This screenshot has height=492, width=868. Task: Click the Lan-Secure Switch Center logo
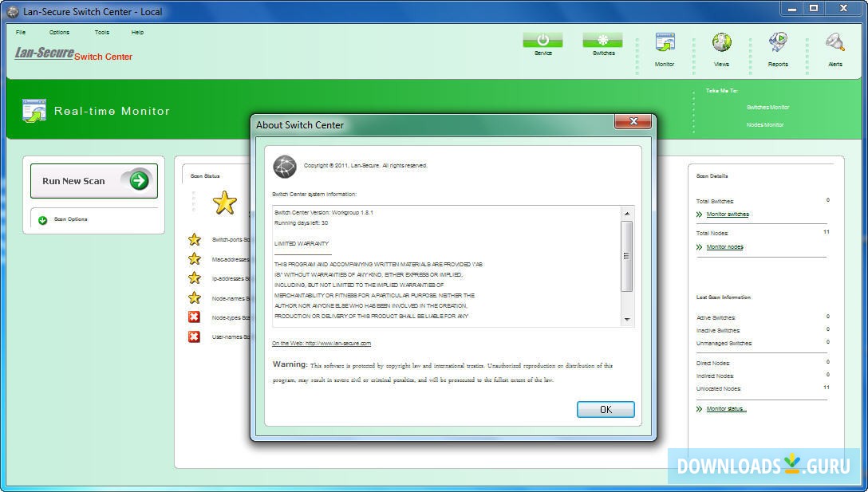73,53
